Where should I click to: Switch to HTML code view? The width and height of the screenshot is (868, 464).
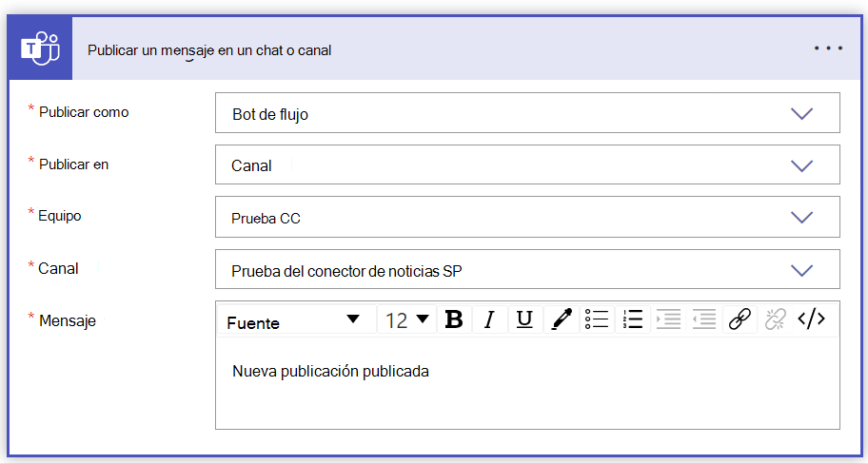[812, 319]
